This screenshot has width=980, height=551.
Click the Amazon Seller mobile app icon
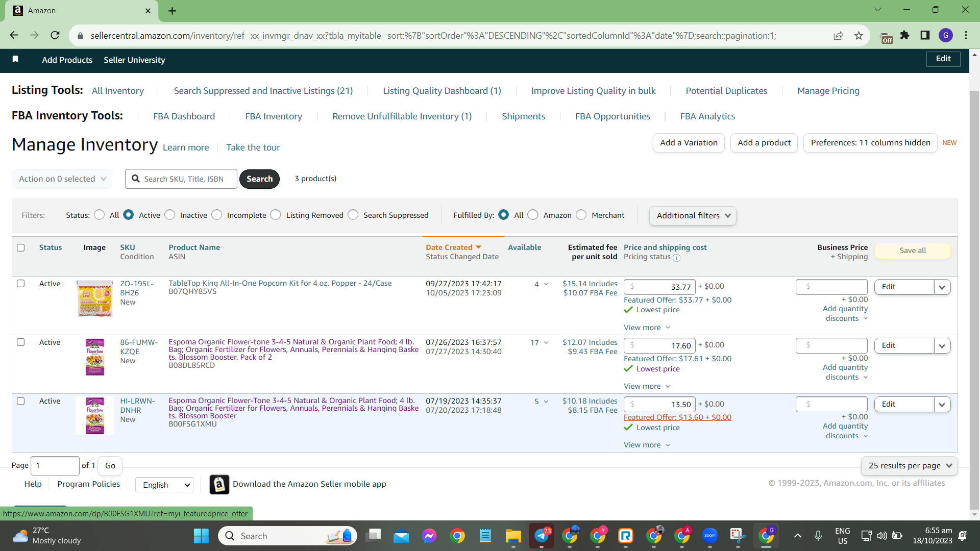coord(219,484)
